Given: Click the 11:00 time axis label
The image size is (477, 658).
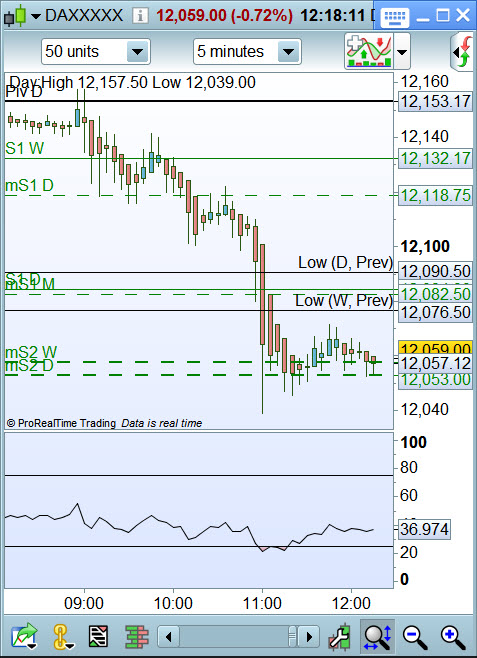Looking at the screenshot, I should click(x=262, y=603).
